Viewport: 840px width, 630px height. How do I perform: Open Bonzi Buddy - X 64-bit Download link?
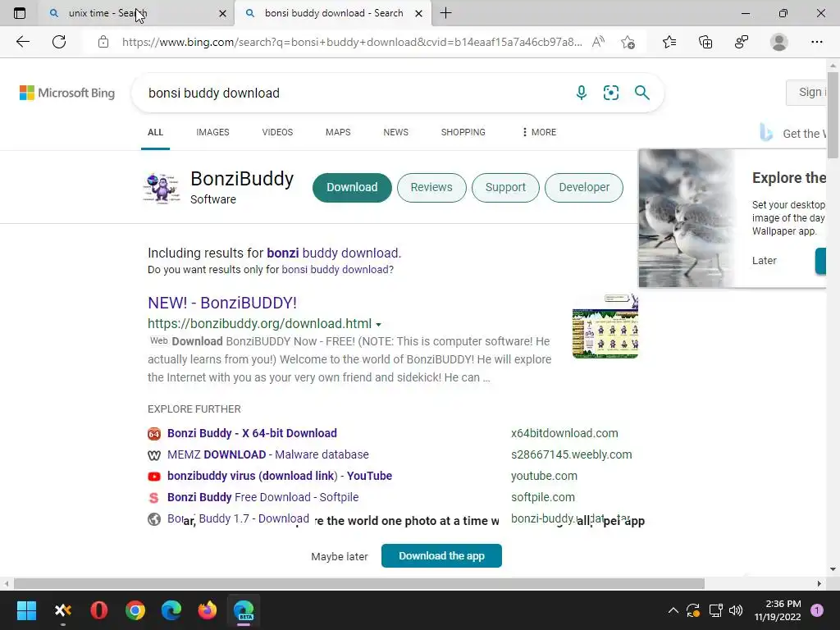pyautogui.click(x=252, y=433)
